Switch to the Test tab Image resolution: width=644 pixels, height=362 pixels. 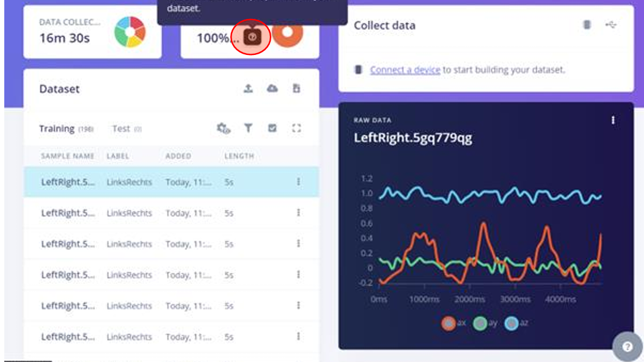pos(121,129)
